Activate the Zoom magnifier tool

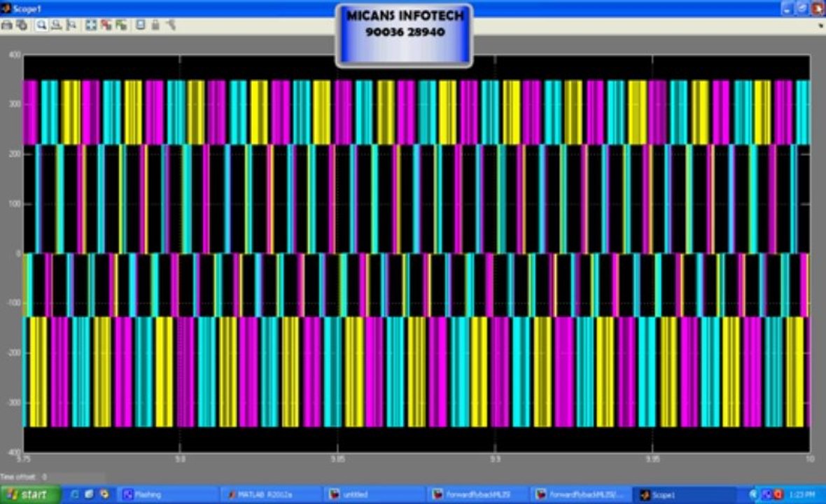[41, 24]
